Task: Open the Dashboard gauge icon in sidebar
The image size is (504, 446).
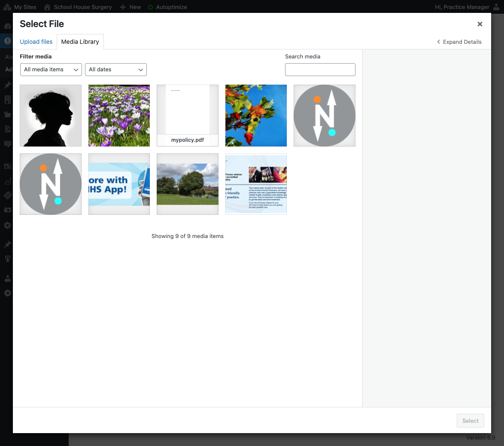Action: (7, 26)
